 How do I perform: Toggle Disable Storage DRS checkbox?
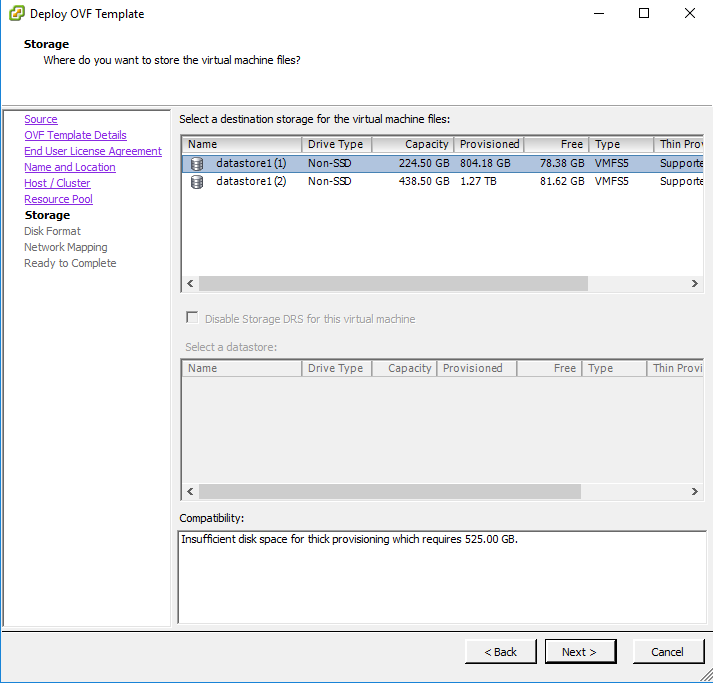(x=192, y=319)
